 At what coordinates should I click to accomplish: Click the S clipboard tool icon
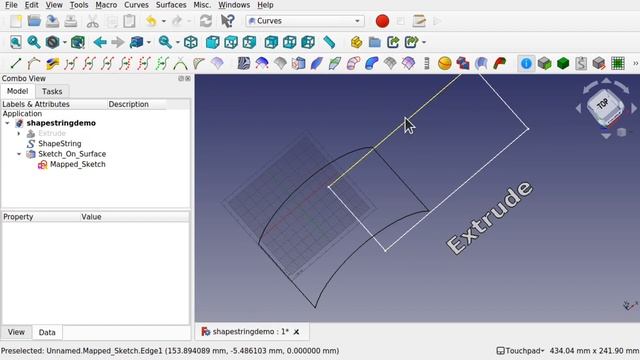point(581,63)
